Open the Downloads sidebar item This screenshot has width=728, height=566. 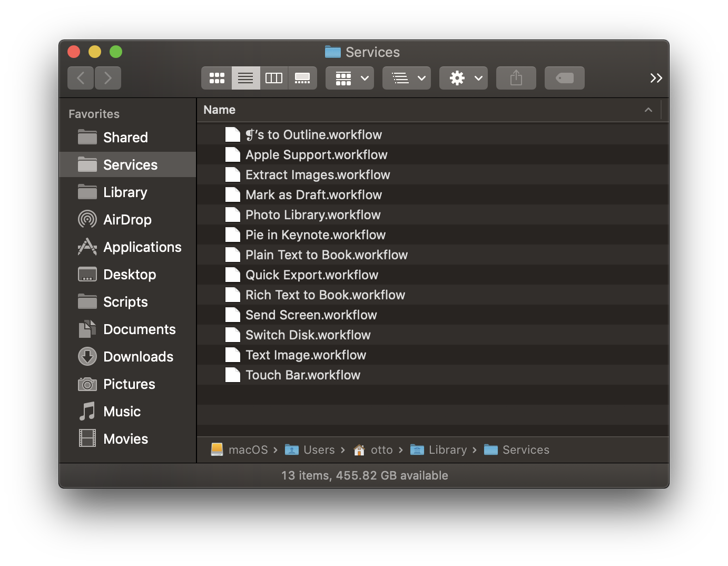tap(138, 356)
